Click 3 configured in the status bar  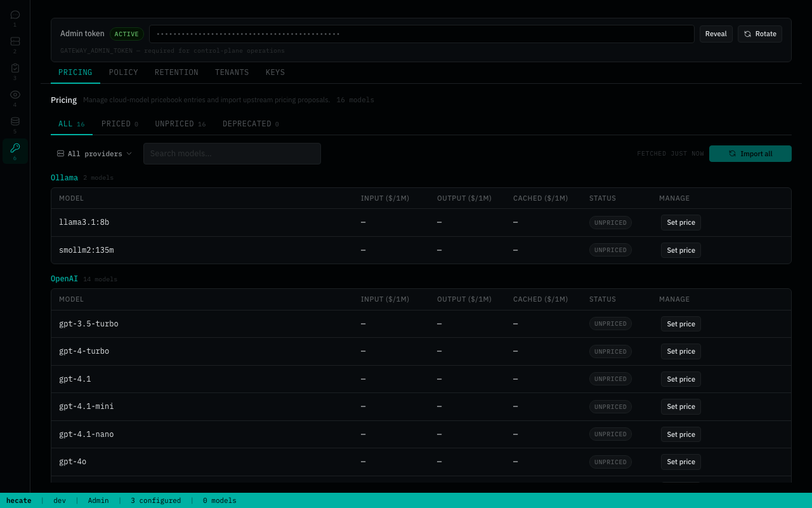156,500
